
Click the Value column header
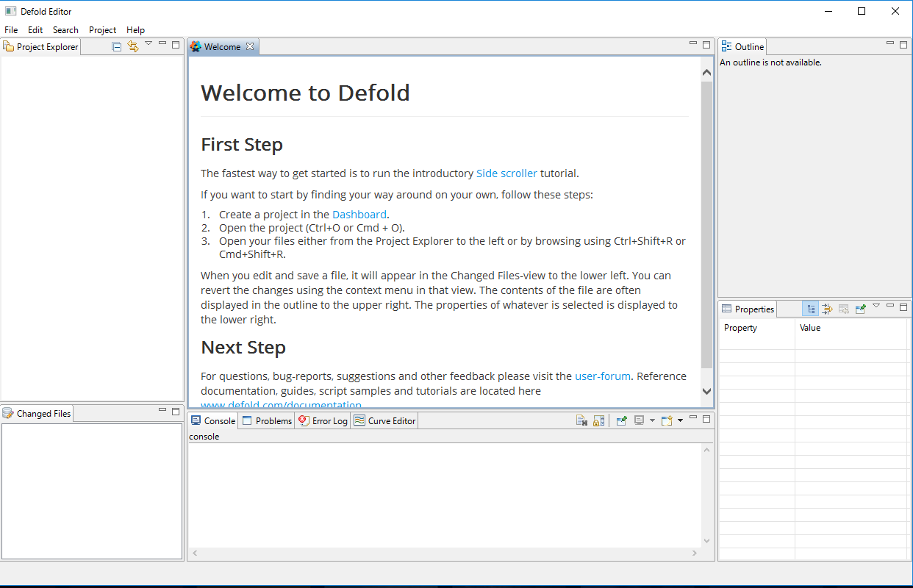[x=851, y=328]
